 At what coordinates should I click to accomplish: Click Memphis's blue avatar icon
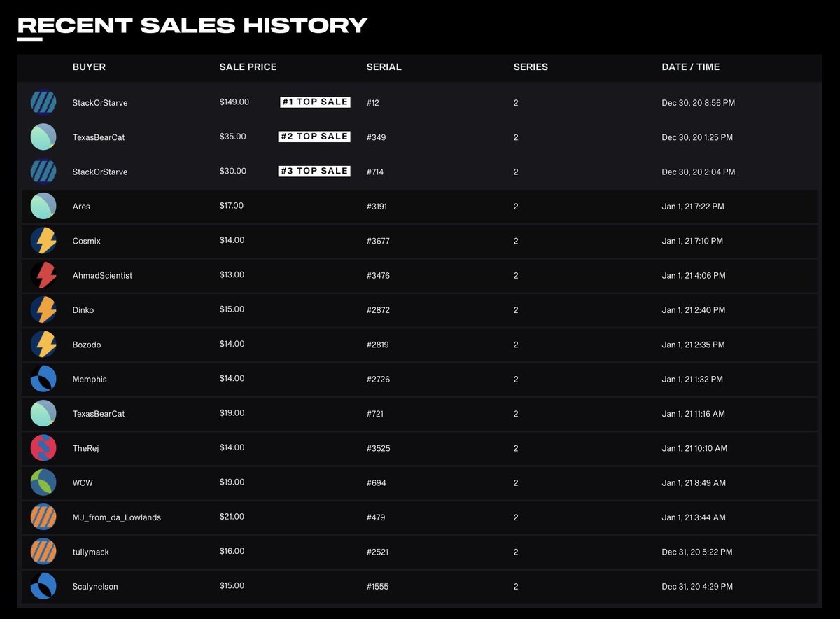43,379
